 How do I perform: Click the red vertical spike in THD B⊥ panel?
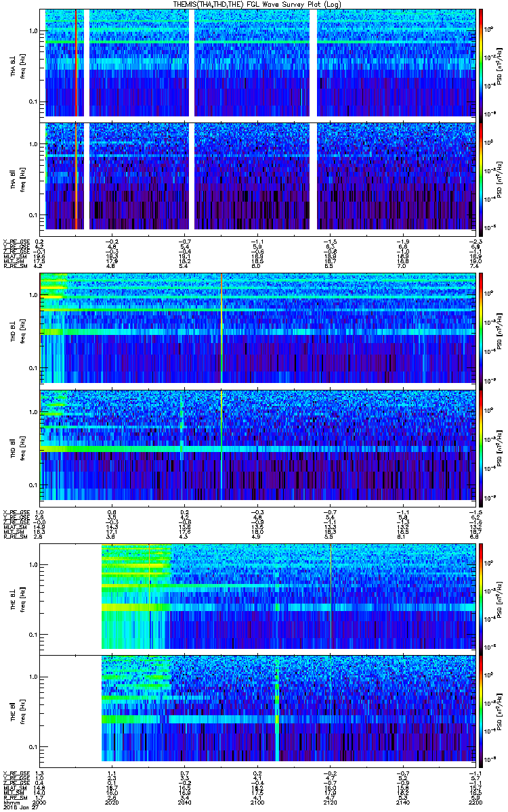(221, 329)
